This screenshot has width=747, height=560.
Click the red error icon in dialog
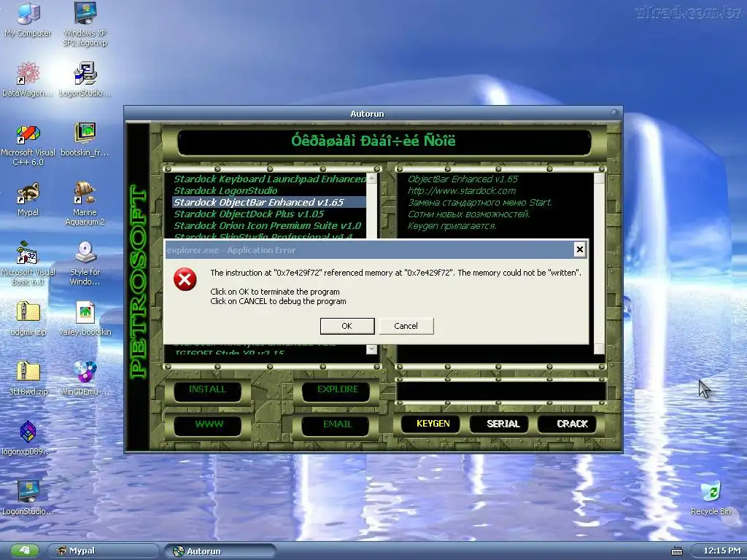coord(185,279)
